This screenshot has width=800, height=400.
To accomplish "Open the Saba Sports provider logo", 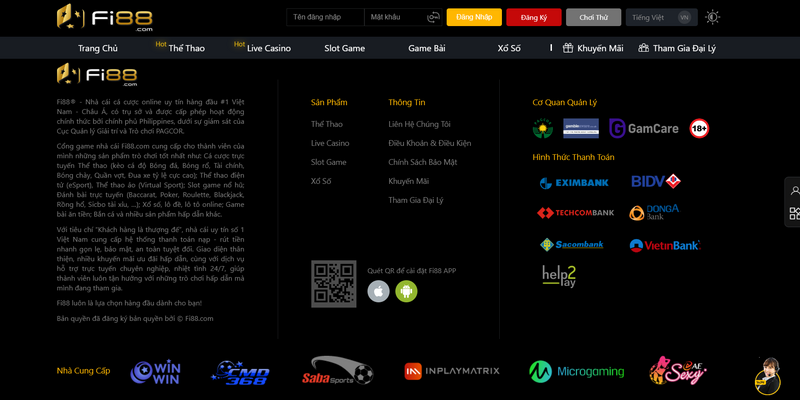I will tap(337, 371).
